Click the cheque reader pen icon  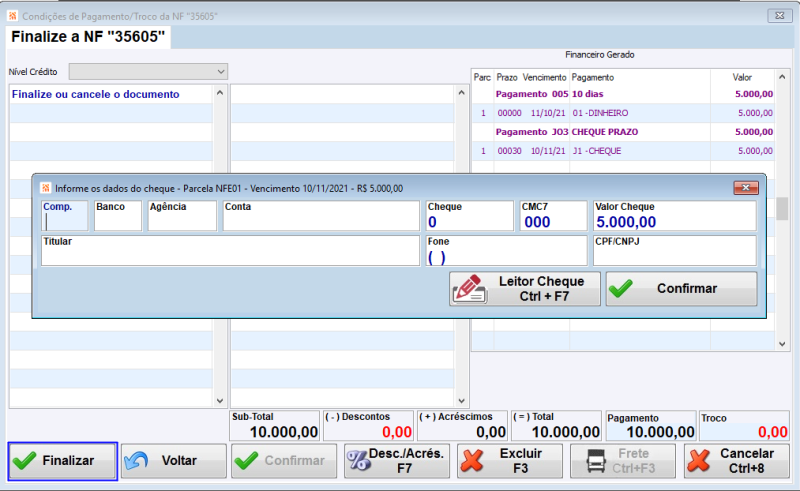[x=470, y=289]
